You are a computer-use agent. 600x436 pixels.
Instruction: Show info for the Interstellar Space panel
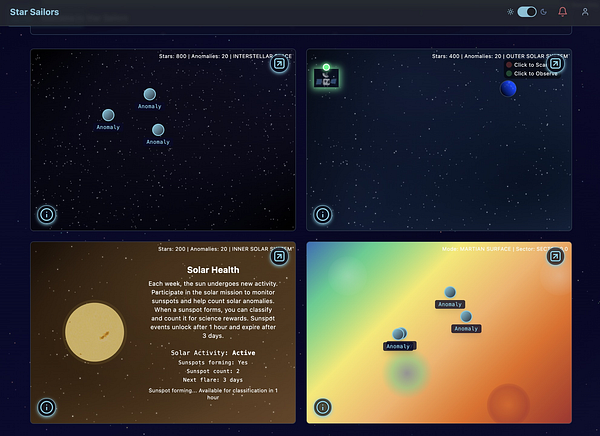(x=47, y=214)
